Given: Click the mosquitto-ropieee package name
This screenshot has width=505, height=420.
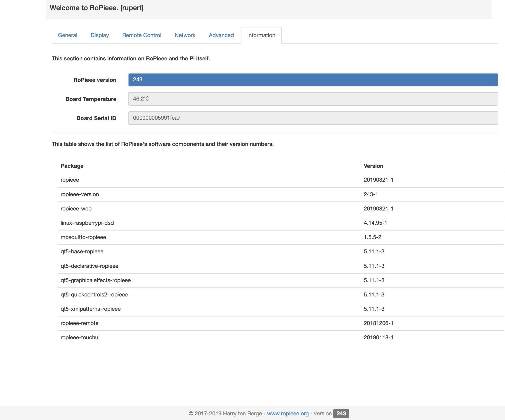Looking at the screenshot, I should coord(83,237).
